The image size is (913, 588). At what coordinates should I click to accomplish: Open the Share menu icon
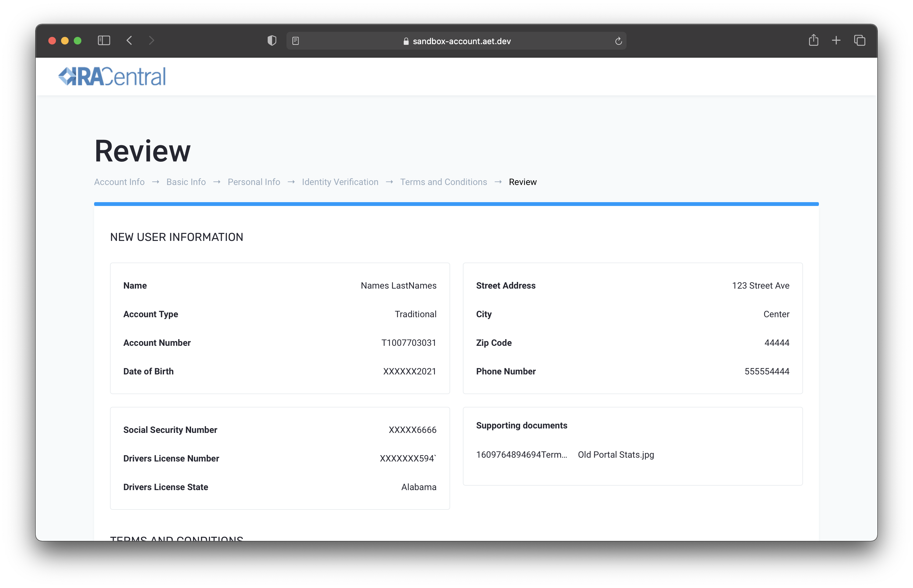[x=813, y=40]
